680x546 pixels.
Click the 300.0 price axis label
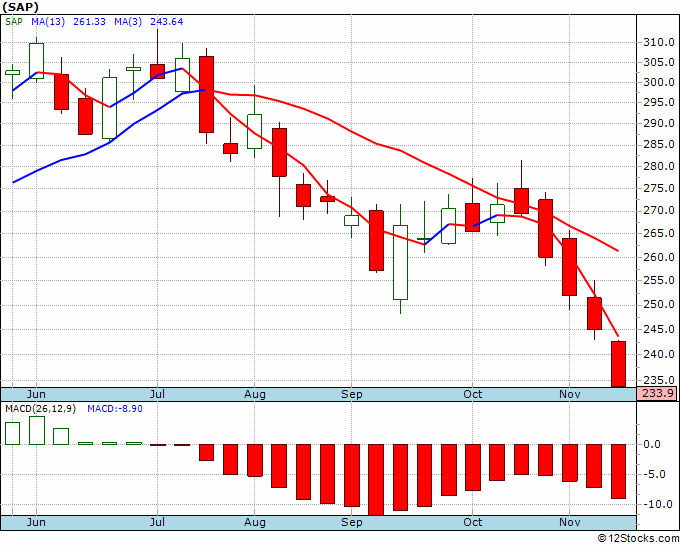click(x=658, y=82)
